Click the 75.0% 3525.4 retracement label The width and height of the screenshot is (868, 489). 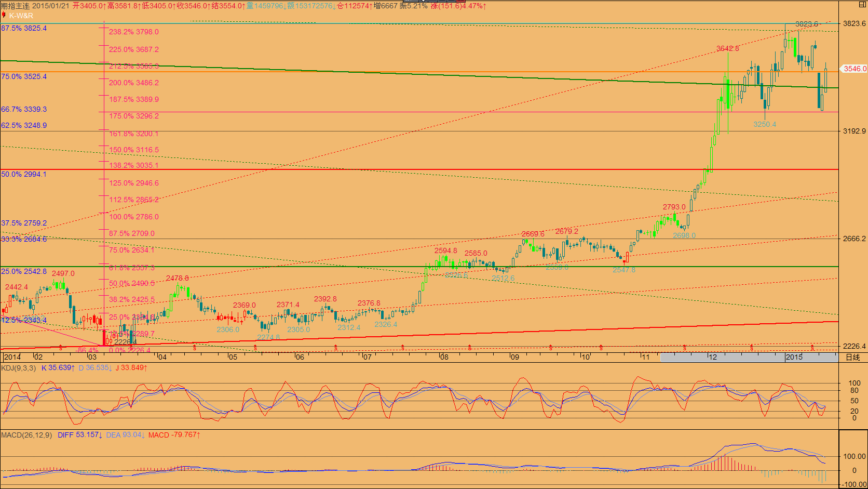click(24, 76)
